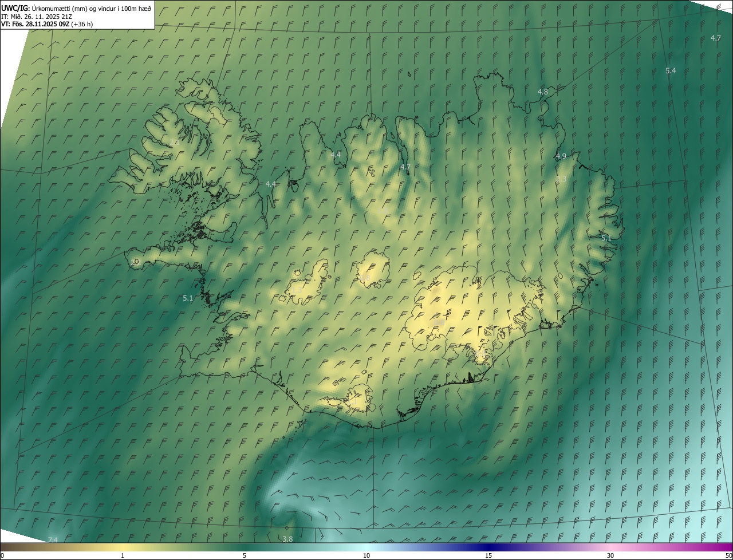Click the '1' tick on the color scale
This screenshot has height=560, width=733.
123,555
